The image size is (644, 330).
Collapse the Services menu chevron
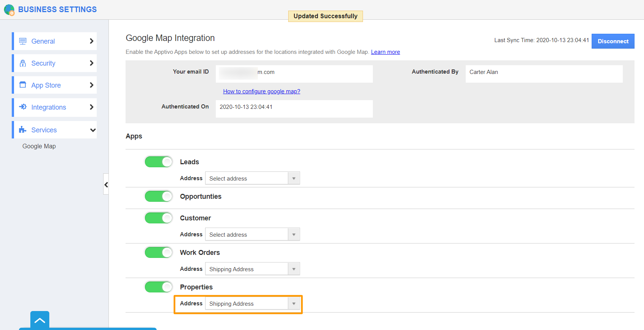pyautogui.click(x=93, y=130)
